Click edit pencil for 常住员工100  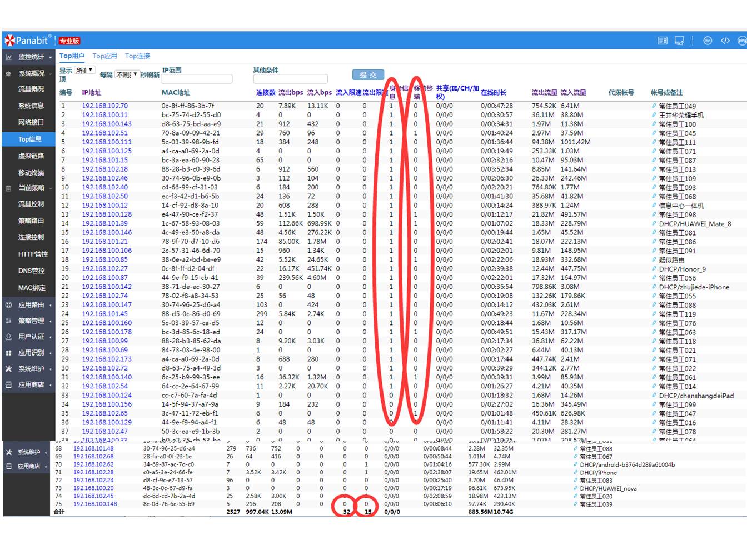(x=654, y=124)
